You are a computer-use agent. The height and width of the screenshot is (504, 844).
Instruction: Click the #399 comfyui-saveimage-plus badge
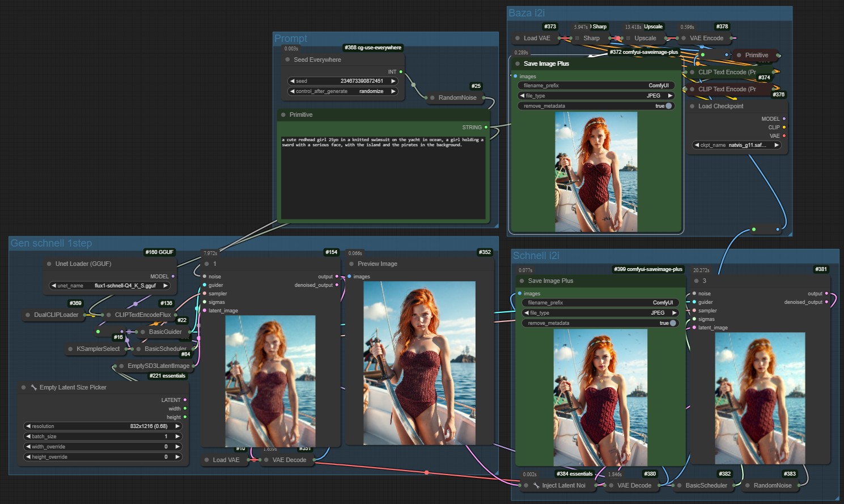(x=648, y=269)
